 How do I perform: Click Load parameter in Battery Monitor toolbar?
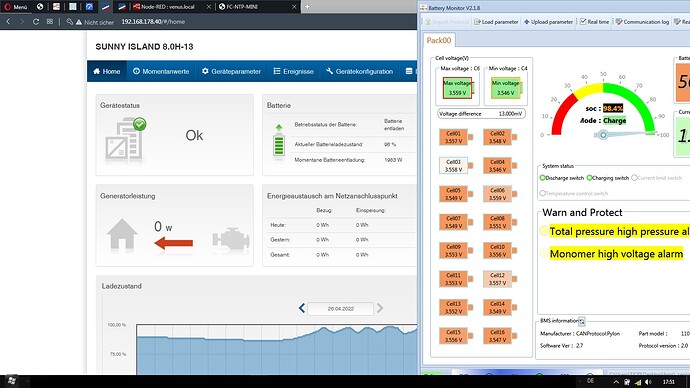(x=496, y=22)
